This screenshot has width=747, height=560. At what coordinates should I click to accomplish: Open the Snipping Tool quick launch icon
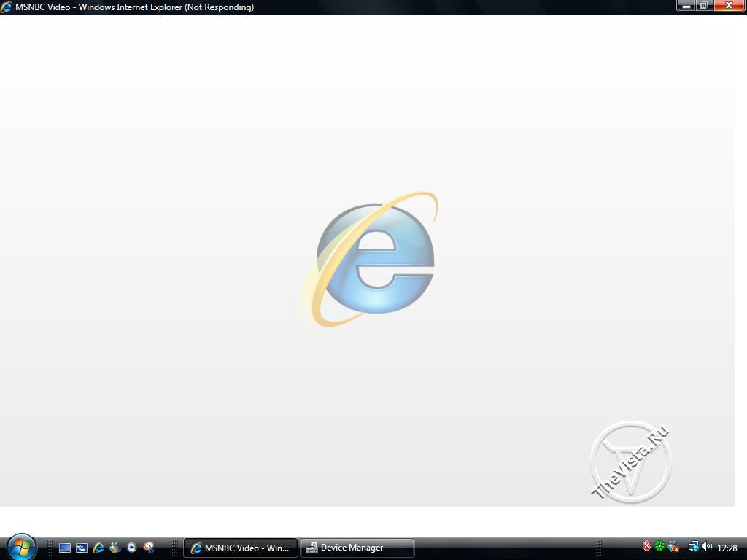point(149,548)
